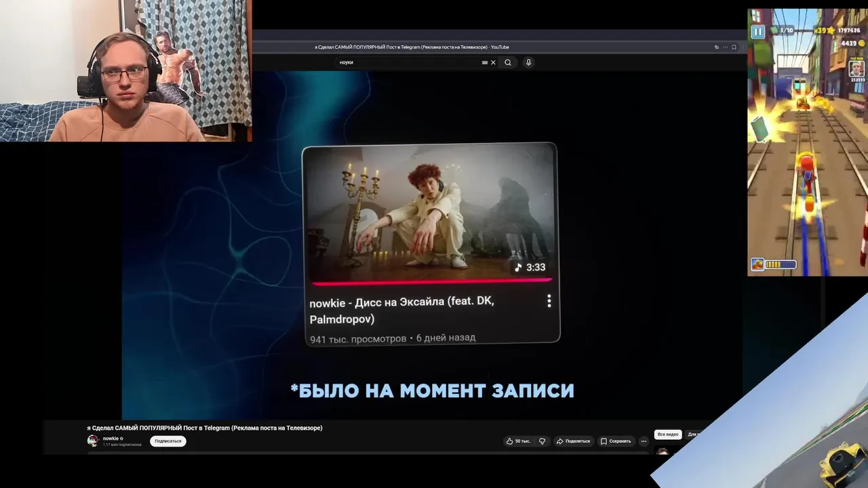
Task: Click the nowkie diss video thumbnail
Action: coord(430,211)
